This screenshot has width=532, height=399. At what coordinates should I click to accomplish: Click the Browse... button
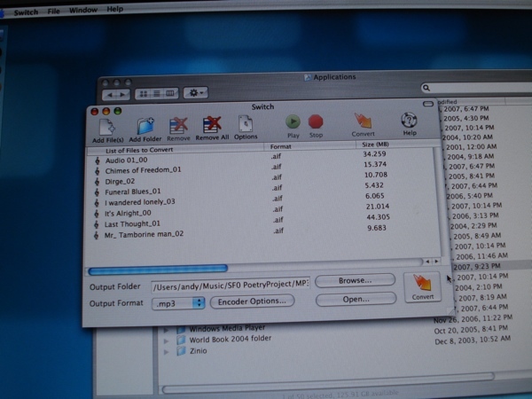click(354, 281)
